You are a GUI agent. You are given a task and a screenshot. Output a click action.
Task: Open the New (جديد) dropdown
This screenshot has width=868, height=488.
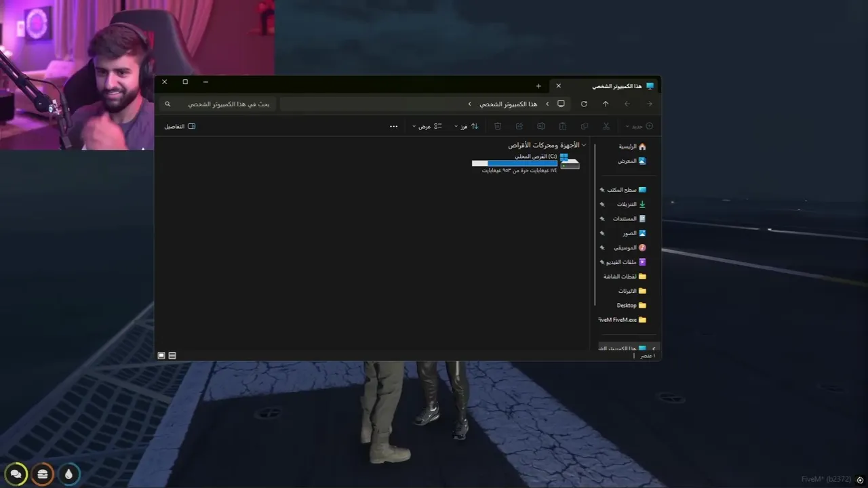[x=639, y=126]
